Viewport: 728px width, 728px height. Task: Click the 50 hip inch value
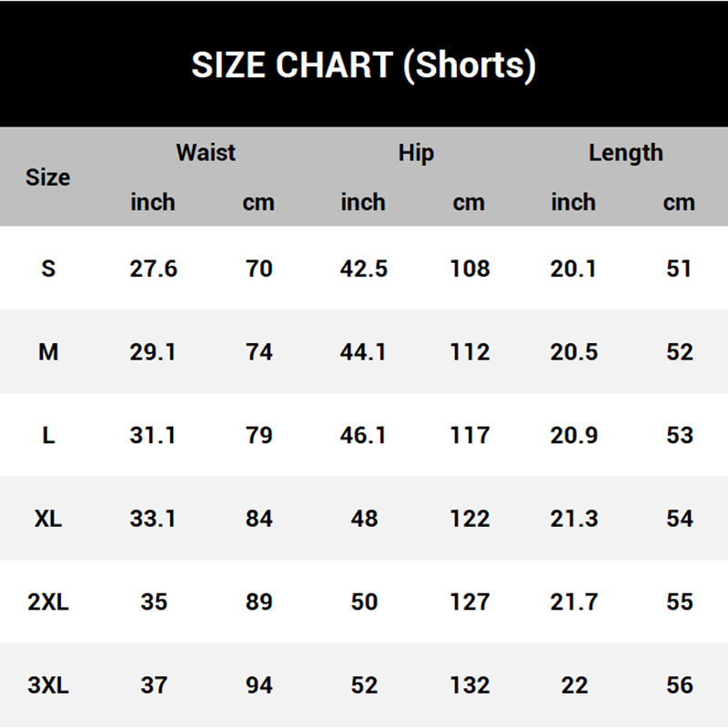[x=364, y=602]
